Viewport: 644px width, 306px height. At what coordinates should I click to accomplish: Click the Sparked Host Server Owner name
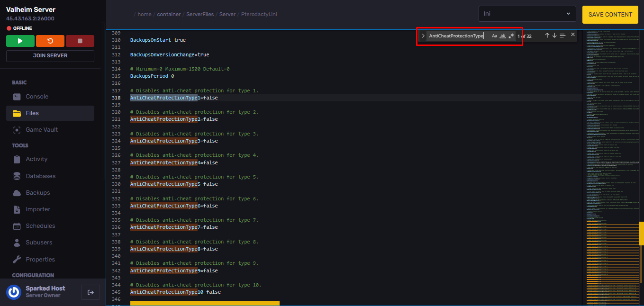(x=45, y=292)
